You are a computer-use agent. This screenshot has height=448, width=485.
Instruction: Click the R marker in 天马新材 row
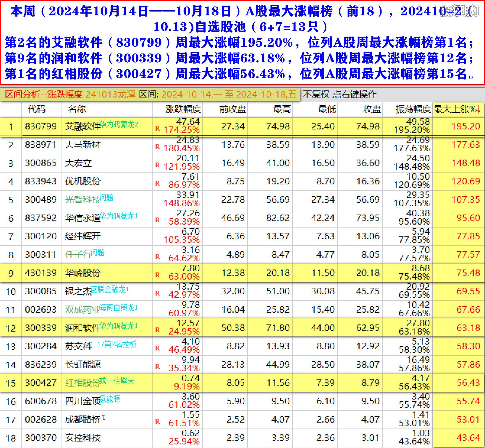pos(157,147)
